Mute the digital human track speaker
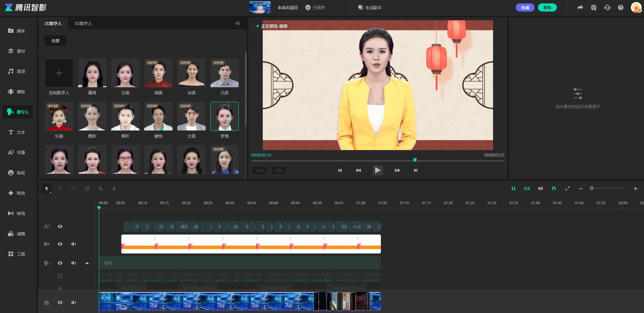 click(74, 263)
